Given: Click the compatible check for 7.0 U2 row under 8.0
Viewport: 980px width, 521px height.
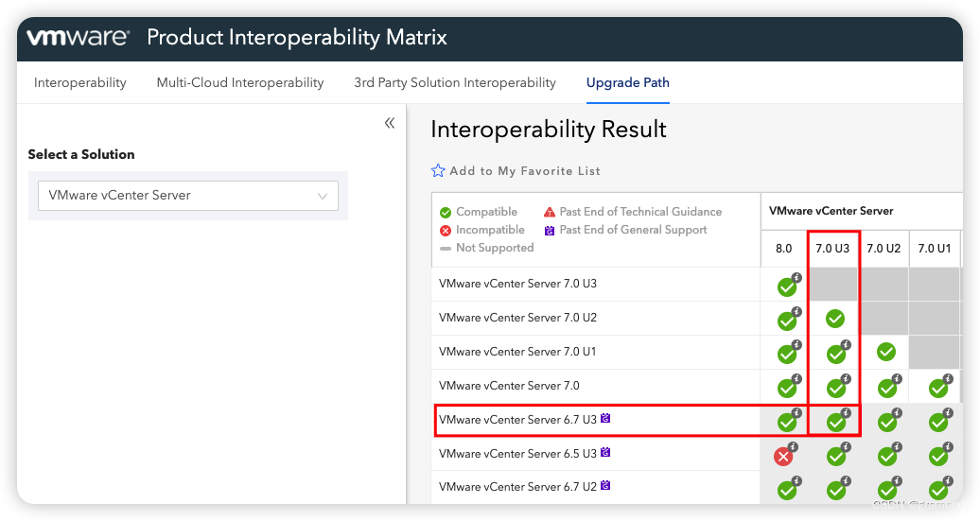Looking at the screenshot, I should click(786, 321).
